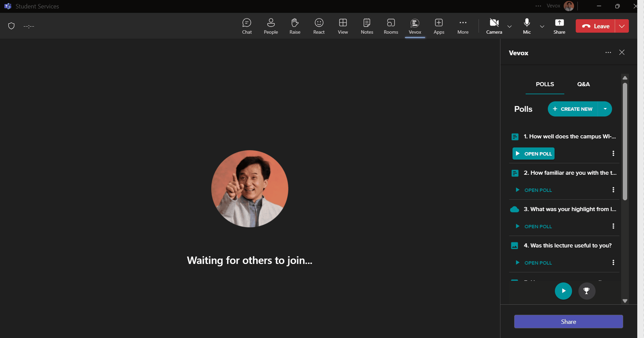
Task: Click the Share button at panel bottom
Action: 568,322
